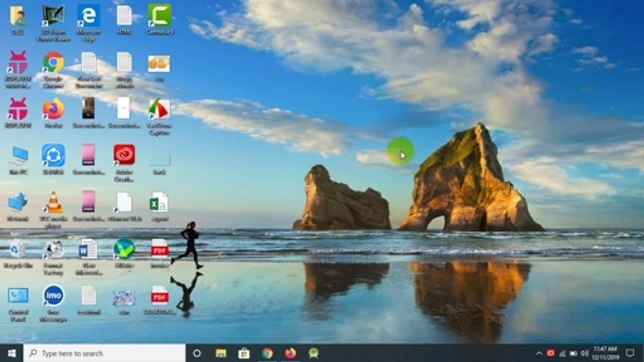
Task: Switch to Chrome in the taskbar
Action: tap(267, 353)
